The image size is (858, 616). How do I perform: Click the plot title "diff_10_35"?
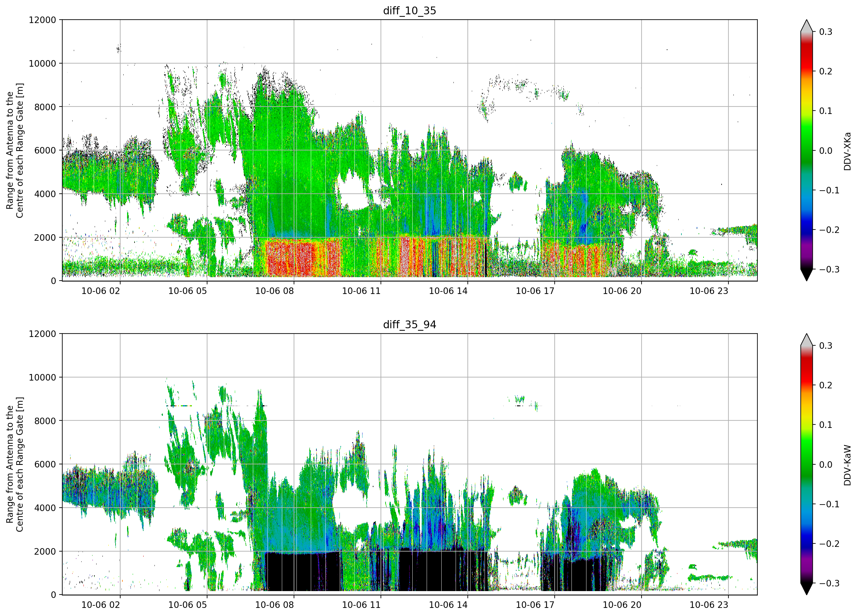click(x=409, y=11)
